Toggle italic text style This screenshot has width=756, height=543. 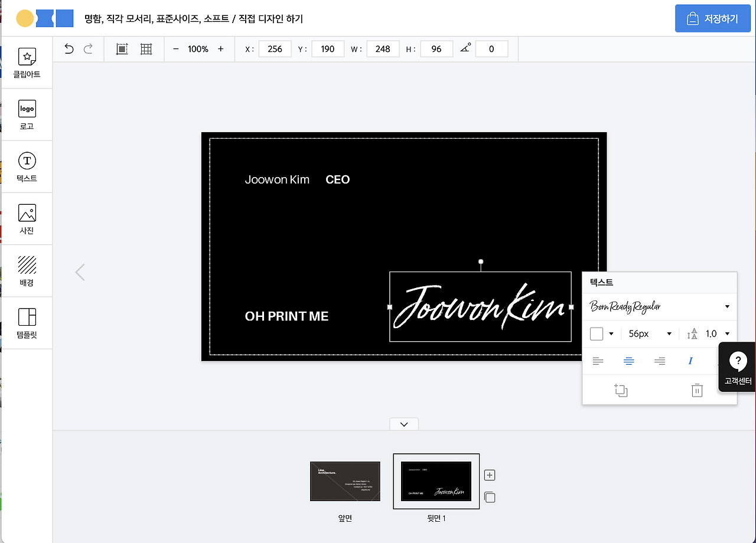(690, 361)
